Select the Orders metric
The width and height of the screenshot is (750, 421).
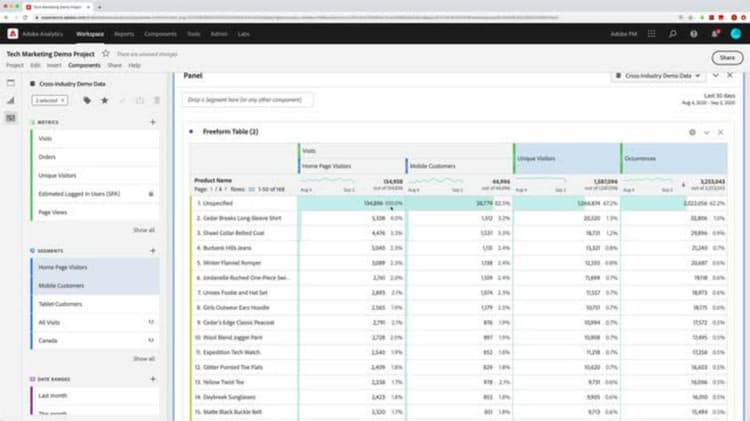click(x=96, y=157)
